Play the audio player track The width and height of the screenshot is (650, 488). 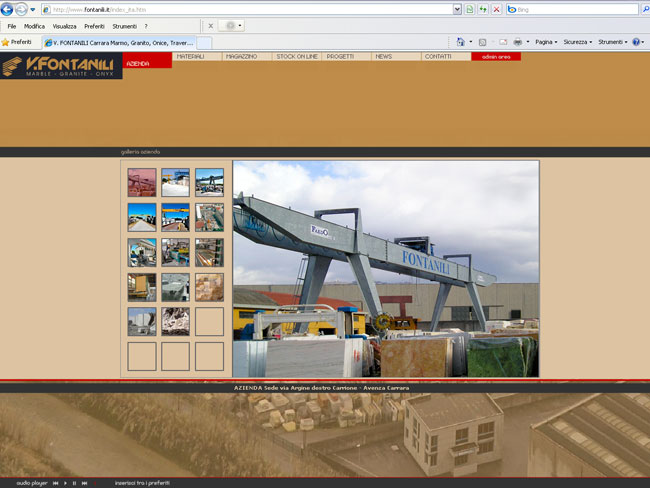[65, 483]
